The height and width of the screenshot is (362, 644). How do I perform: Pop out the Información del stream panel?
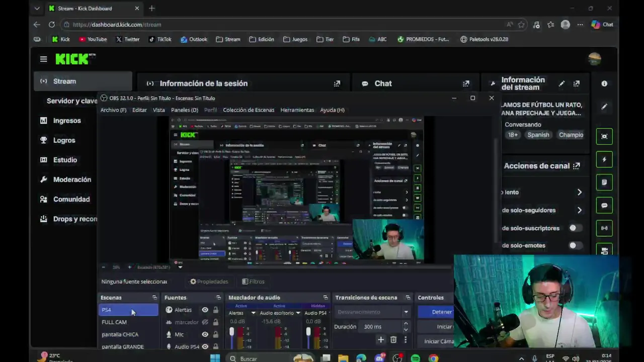[577, 83]
